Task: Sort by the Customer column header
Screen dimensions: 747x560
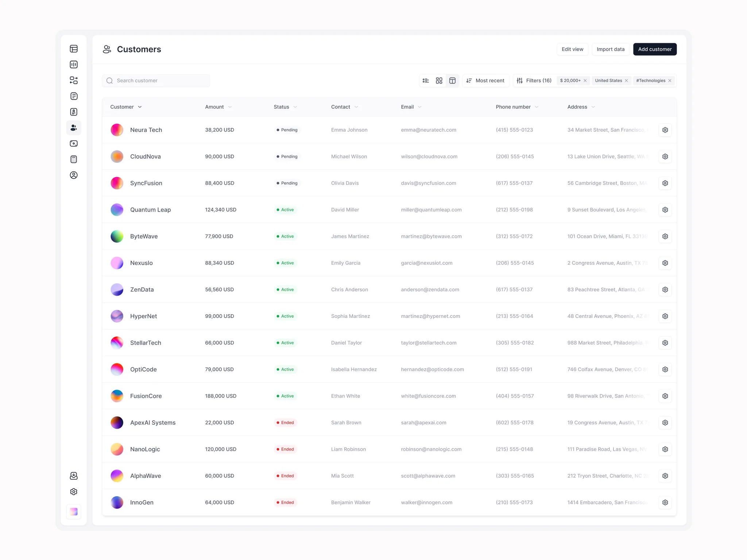Action: (x=126, y=107)
